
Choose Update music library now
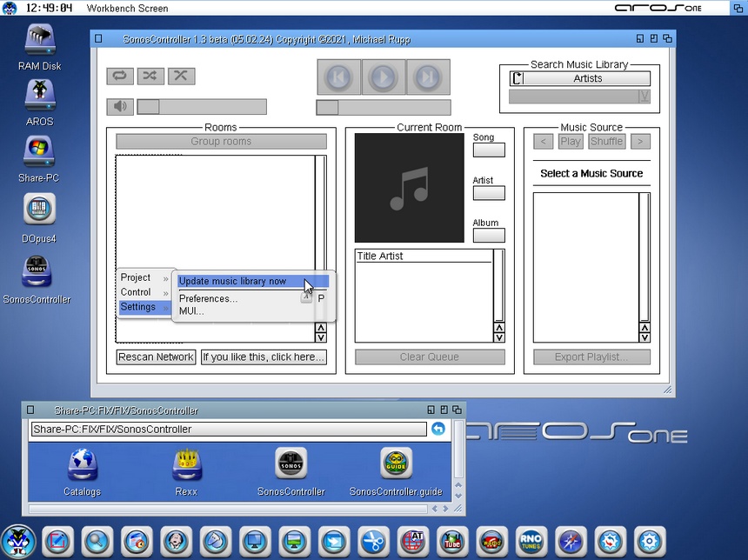[253, 282]
